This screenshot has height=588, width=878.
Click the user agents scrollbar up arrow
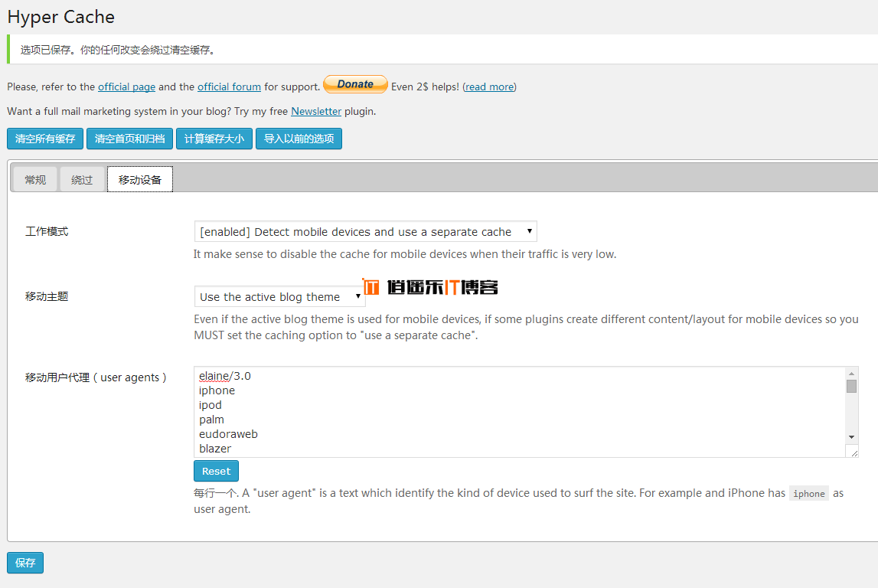coord(851,374)
